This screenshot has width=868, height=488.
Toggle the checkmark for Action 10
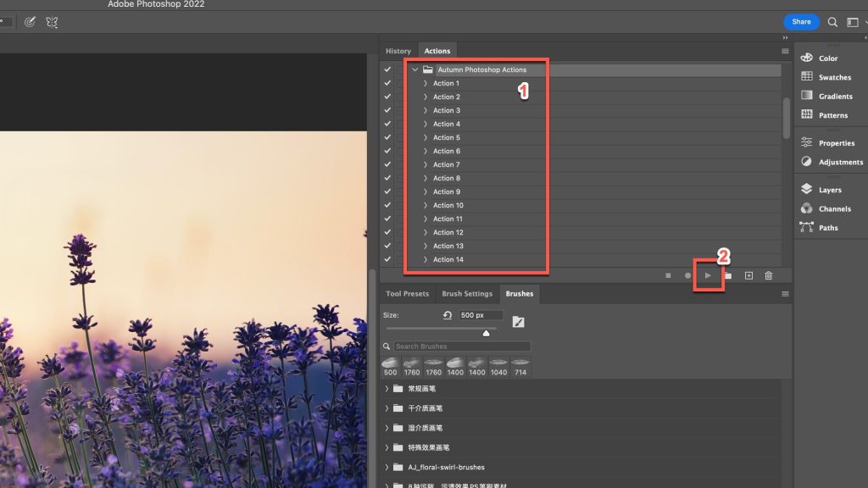(x=387, y=205)
